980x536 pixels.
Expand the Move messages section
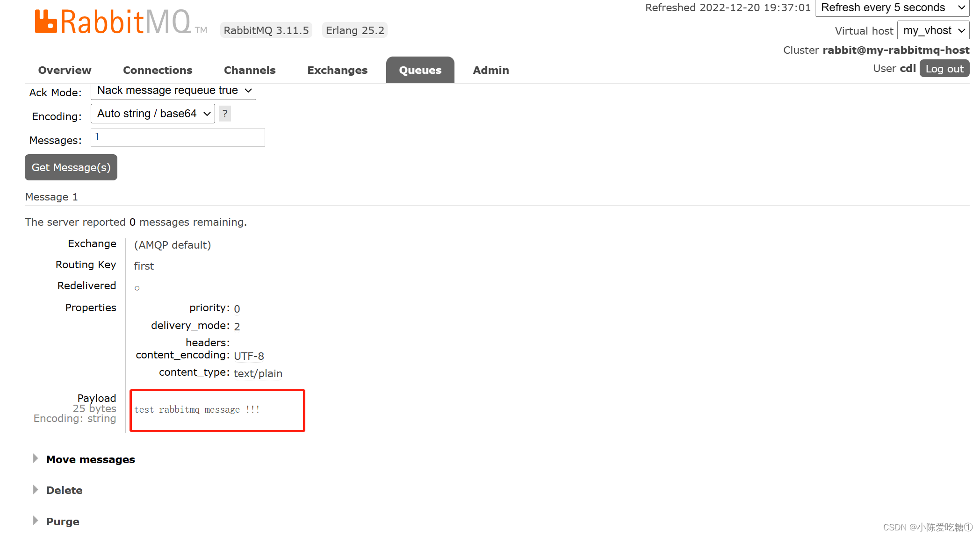coord(90,459)
